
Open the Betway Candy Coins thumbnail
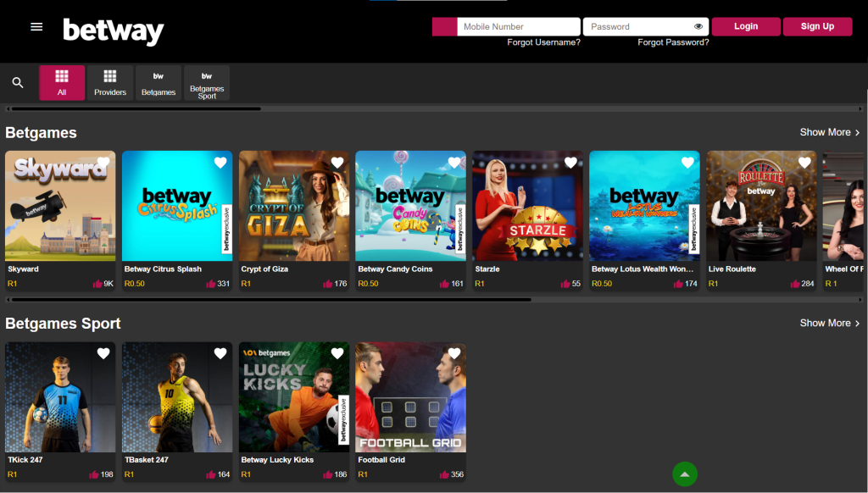pos(411,206)
